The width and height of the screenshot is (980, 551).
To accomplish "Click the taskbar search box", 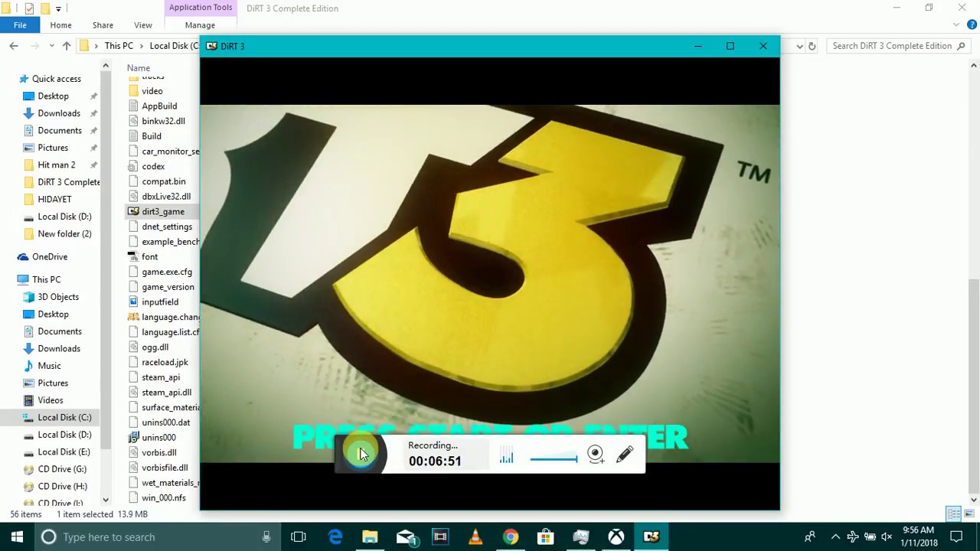I will point(157,537).
